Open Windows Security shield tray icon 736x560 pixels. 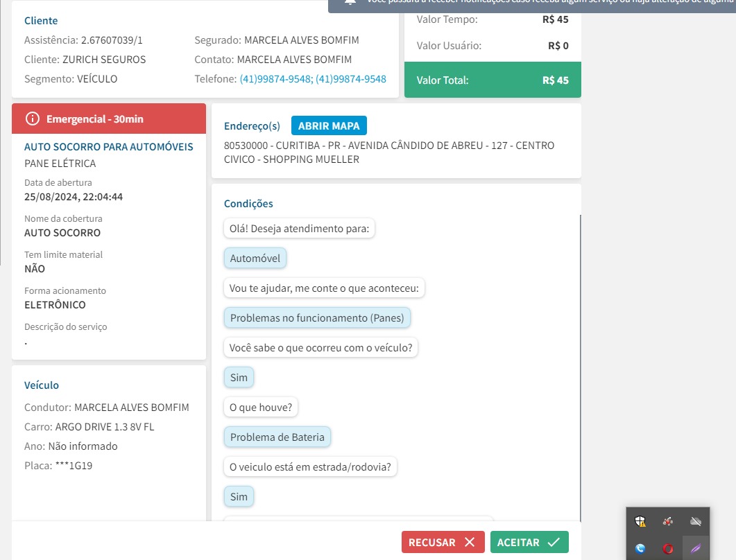pos(640,521)
